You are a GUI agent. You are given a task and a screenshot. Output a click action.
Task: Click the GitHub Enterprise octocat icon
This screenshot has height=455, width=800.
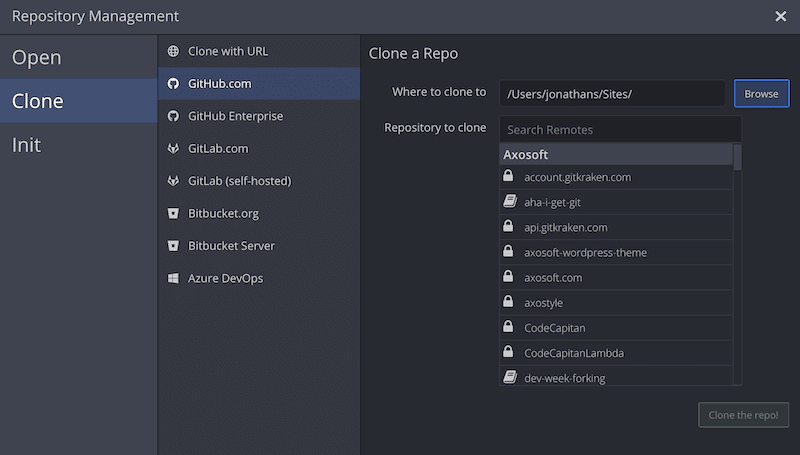click(x=173, y=116)
